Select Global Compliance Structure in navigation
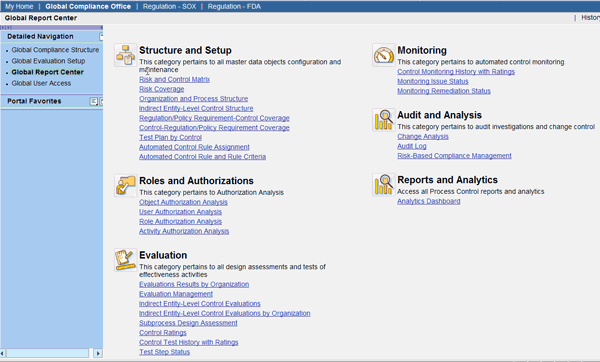Screen dimensions: 600x362 [55, 50]
